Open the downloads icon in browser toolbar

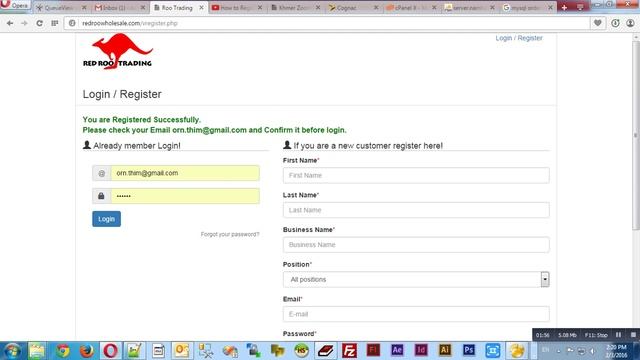(x=615, y=23)
